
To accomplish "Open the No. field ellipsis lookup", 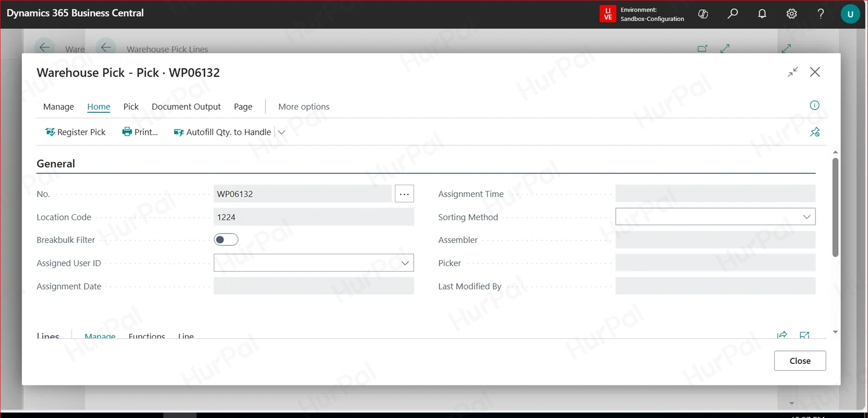I will (x=405, y=194).
